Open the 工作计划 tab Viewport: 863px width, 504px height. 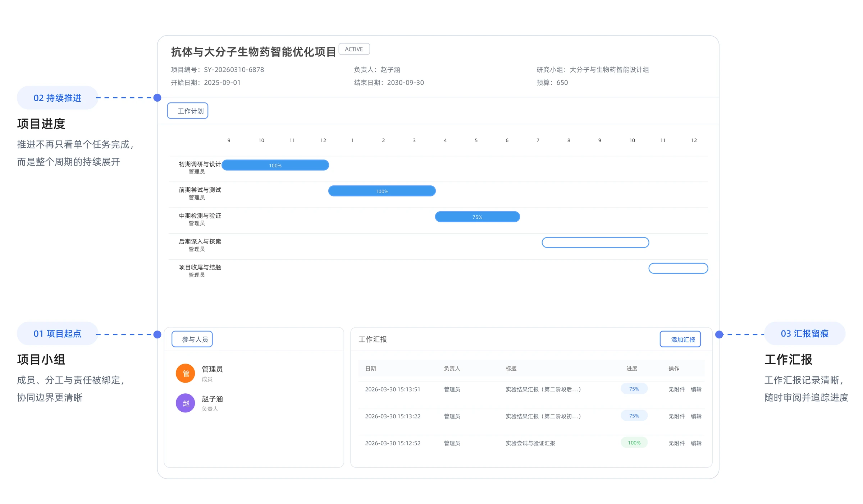coord(188,111)
